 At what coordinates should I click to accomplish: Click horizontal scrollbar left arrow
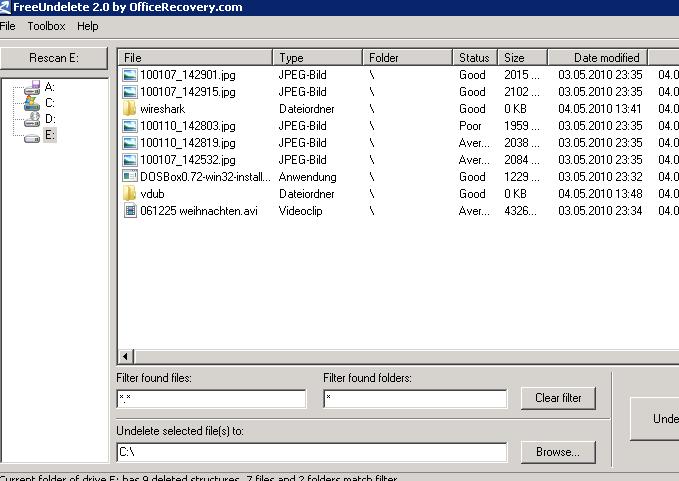(126, 357)
